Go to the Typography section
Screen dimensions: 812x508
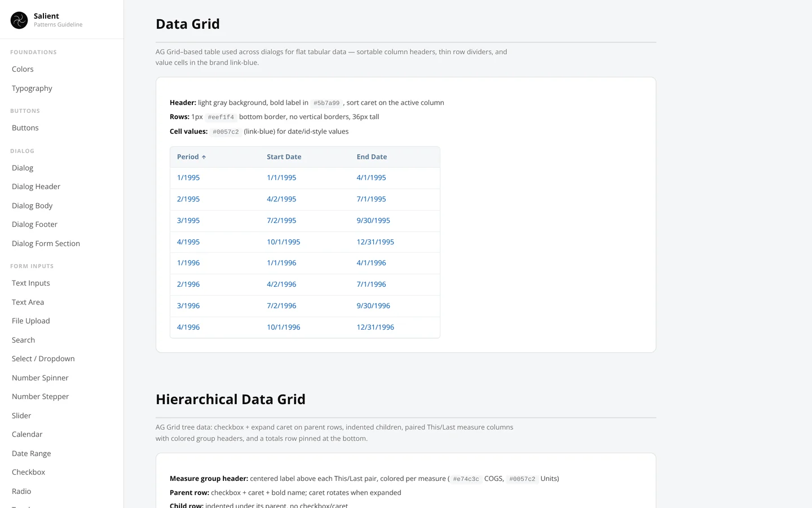pyautogui.click(x=32, y=88)
